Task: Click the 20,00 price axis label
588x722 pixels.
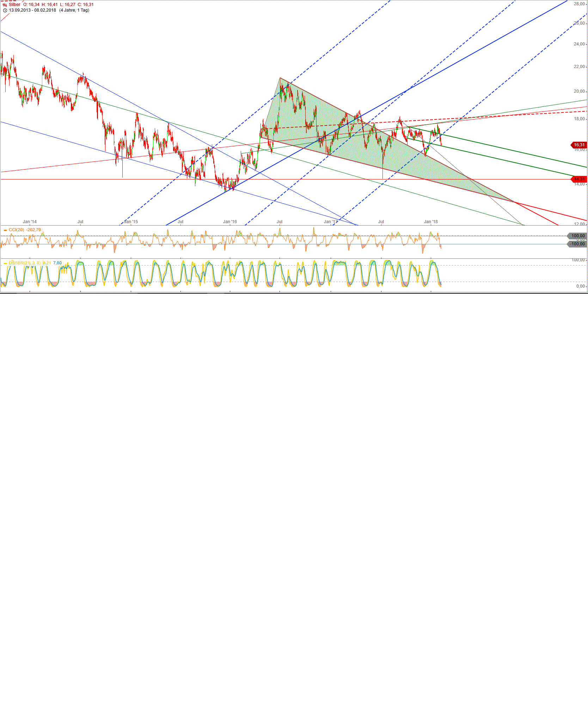Action: 579,91
